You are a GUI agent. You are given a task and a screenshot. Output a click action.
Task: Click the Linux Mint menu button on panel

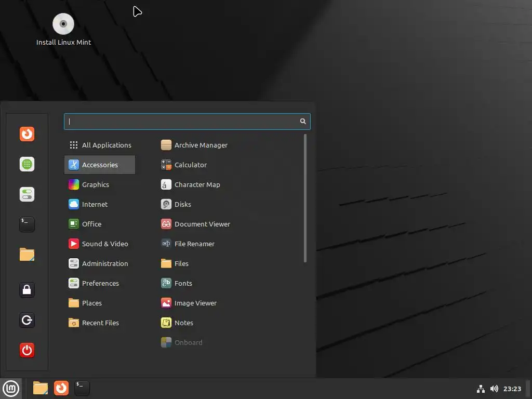coord(11,389)
